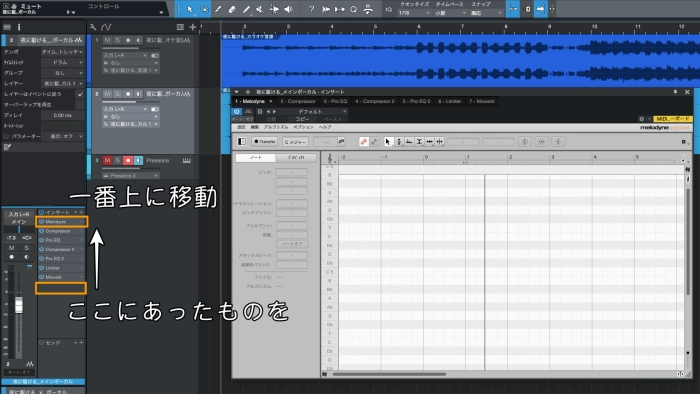This screenshot has width=700, height=394.
Task: Switch to the 7 - Mixverb tab
Action: pyautogui.click(x=481, y=101)
